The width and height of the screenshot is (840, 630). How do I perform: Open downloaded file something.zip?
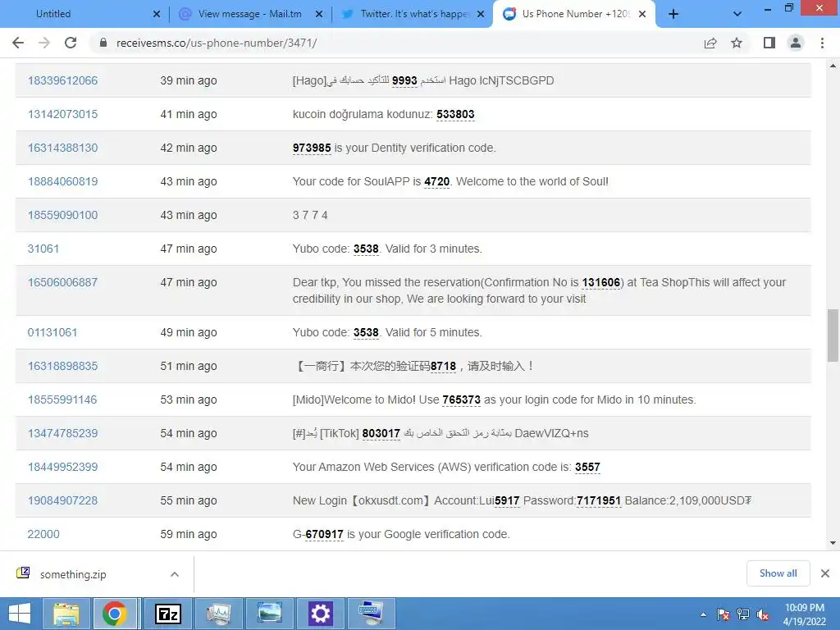pyautogui.click(x=73, y=574)
